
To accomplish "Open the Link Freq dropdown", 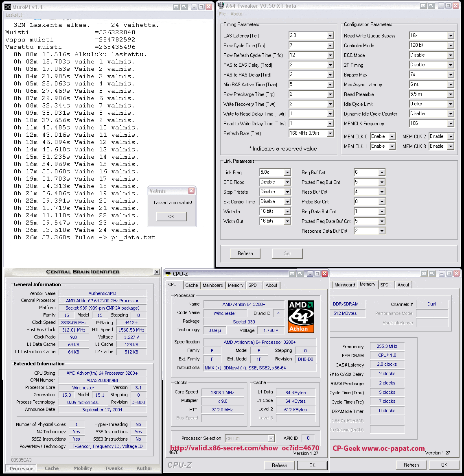I will click(287, 172).
